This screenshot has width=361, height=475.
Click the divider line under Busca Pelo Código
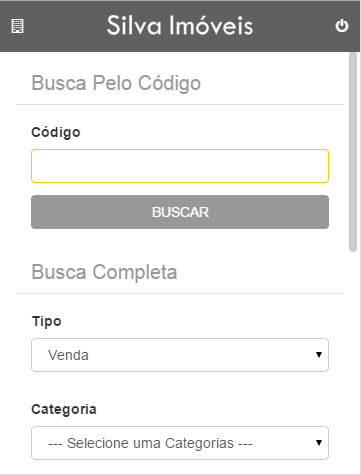click(180, 105)
